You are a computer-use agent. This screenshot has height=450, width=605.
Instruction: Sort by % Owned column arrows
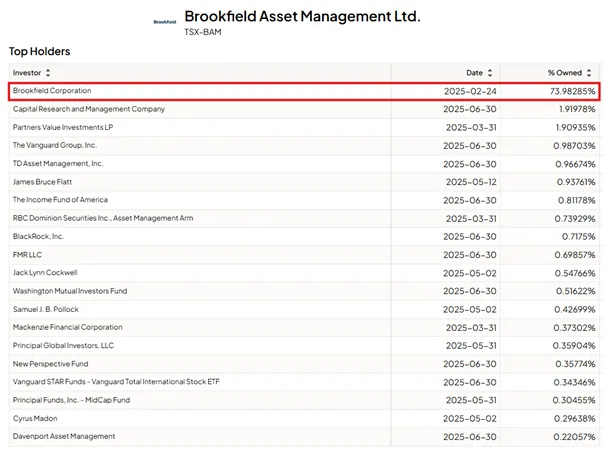[x=589, y=73]
